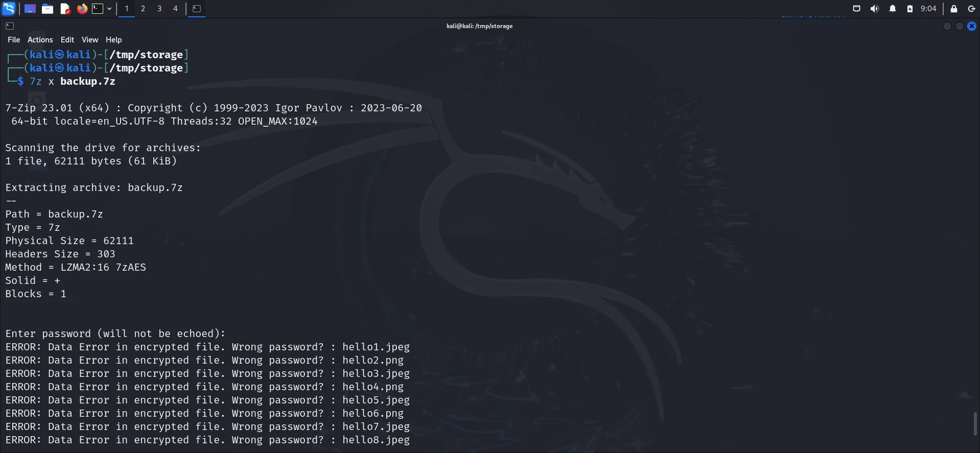The width and height of the screenshot is (980, 453).
Task: Click the volume speaker icon
Action: (x=875, y=9)
